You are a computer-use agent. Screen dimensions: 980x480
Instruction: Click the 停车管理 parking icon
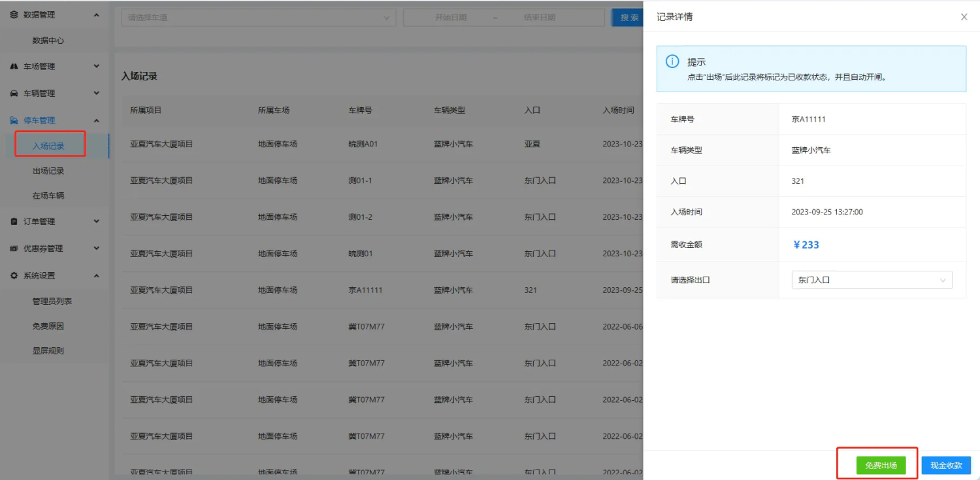click(14, 120)
